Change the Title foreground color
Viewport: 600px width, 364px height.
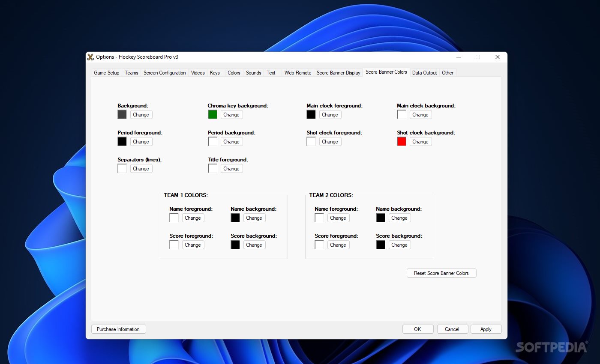[231, 169]
